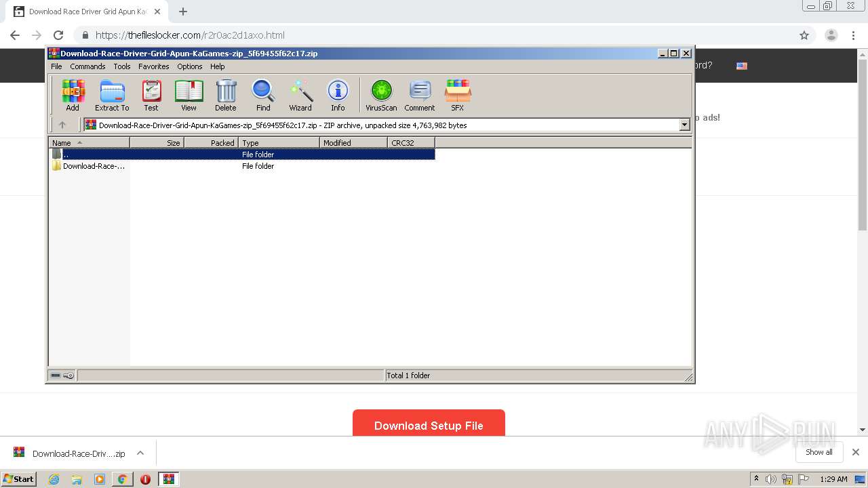Open the Tools menu
This screenshot has height=488, width=868.
pyautogui.click(x=122, y=66)
